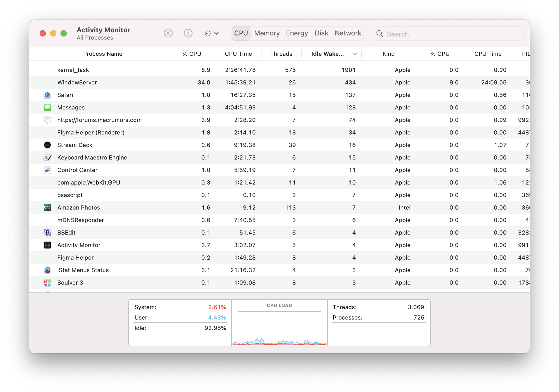Click the Processes 725 count

(x=419, y=317)
